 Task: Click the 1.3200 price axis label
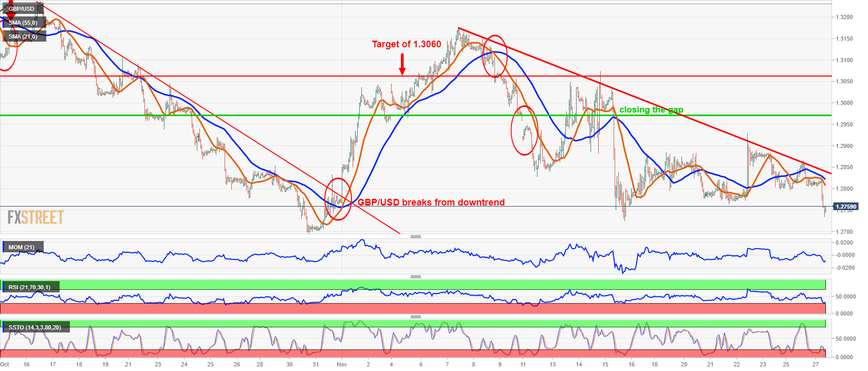[844, 17]
